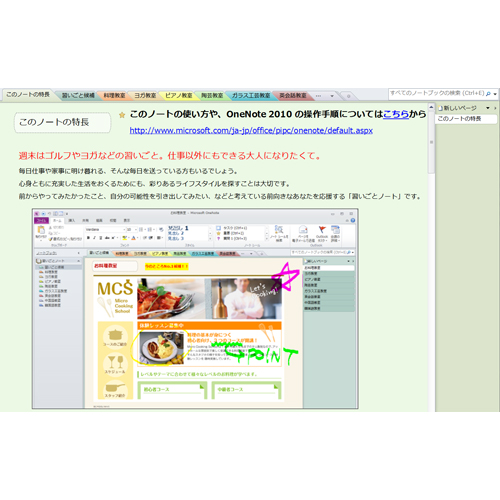Image resolution: width=500 pixels, height=500 pixels.
Task: Click the paragraph starting 心身ともに充実
Action: (154, 184)
